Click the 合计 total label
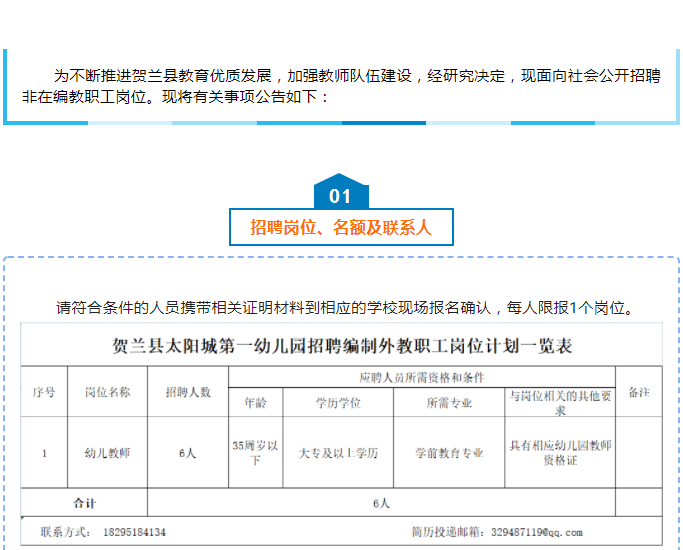This screenshot has height=550, width=683. coord(85,503)
